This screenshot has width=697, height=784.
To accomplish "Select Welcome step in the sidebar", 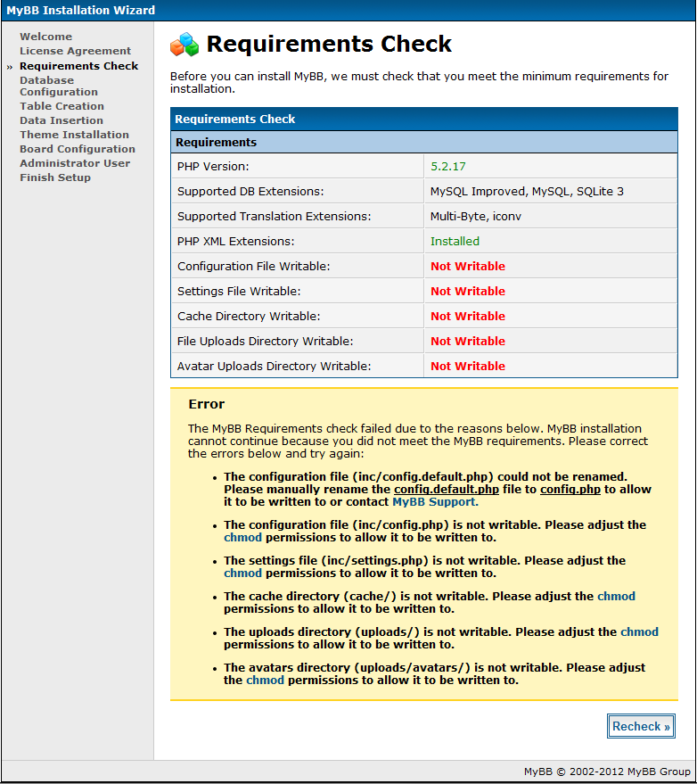I will pyautogui.click(x=46, y=37).
